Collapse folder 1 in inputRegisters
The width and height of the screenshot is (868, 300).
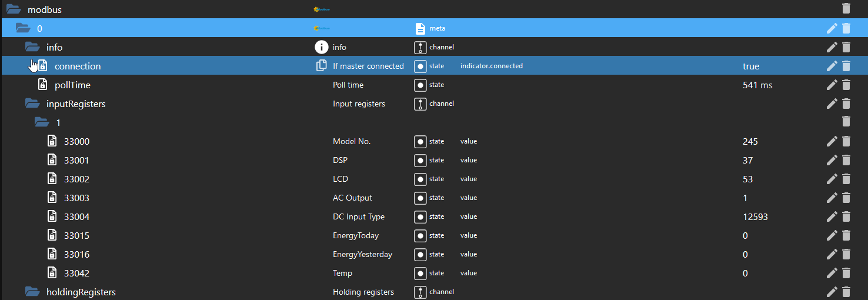coord(42,122)
